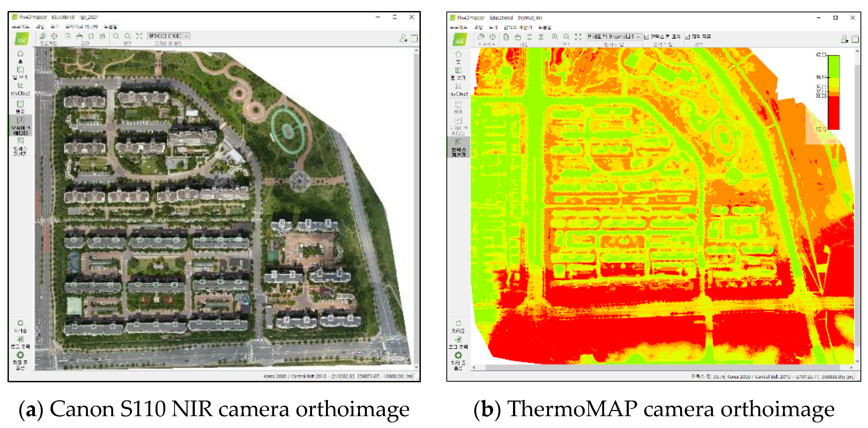Click fit-to-view icon in thermal window toolbar

click(x=578, y=37)
